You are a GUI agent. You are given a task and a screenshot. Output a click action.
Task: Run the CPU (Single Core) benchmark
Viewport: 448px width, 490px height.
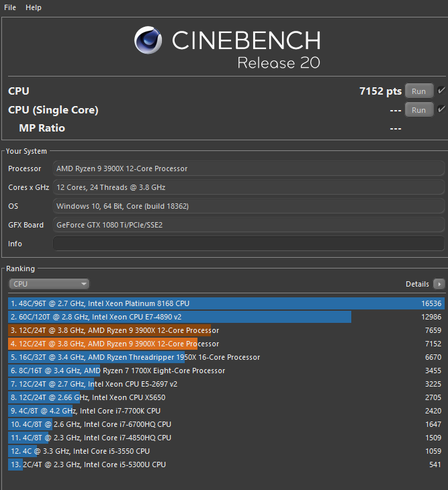pos(419,110)
